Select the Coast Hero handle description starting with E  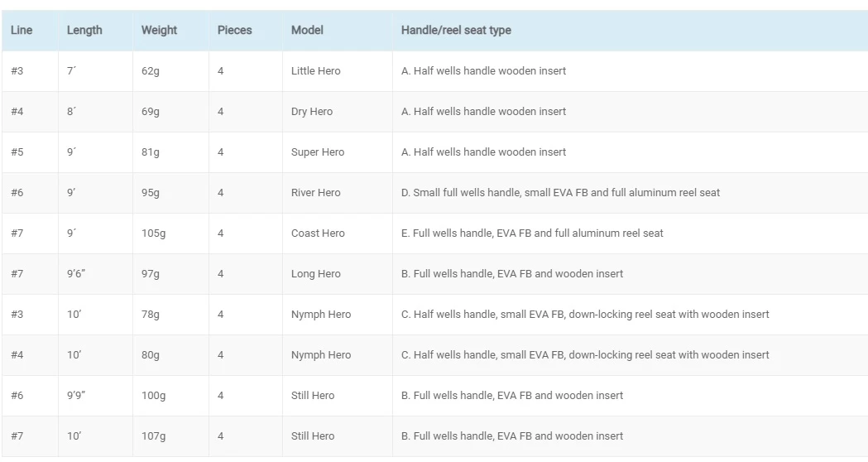tap(532, 233)
